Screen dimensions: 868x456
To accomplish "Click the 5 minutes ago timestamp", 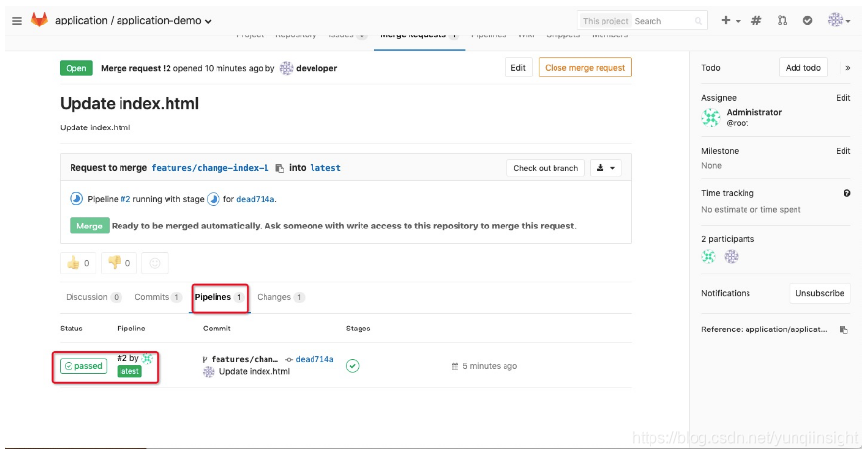I will pyautogui.click(x=490, y=366).
